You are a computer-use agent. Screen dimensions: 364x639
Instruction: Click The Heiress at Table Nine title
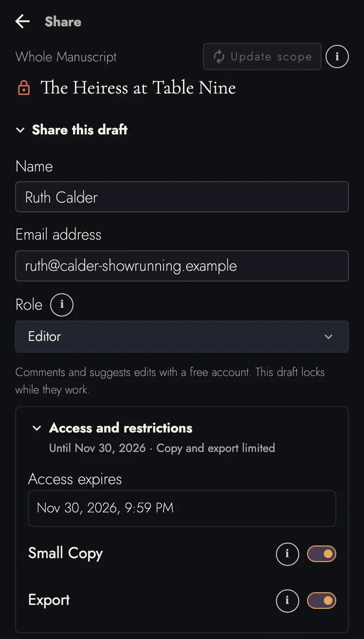pos(138,88)
